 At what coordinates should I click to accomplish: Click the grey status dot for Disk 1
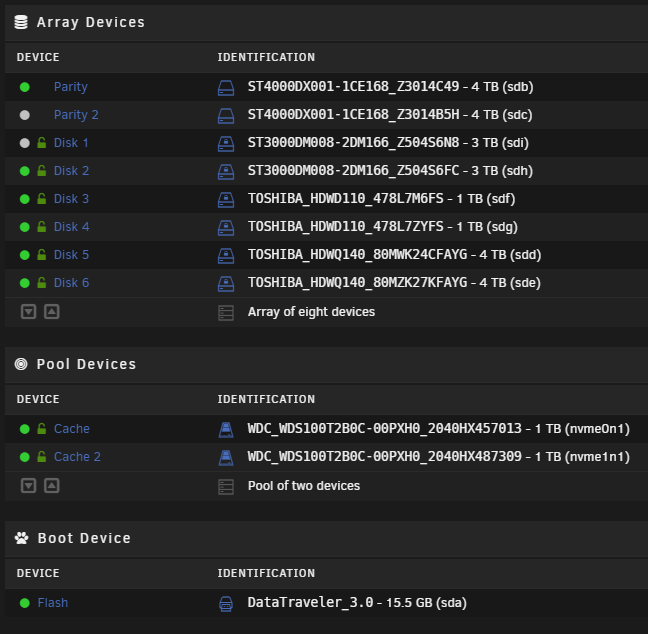pos(25,143)
